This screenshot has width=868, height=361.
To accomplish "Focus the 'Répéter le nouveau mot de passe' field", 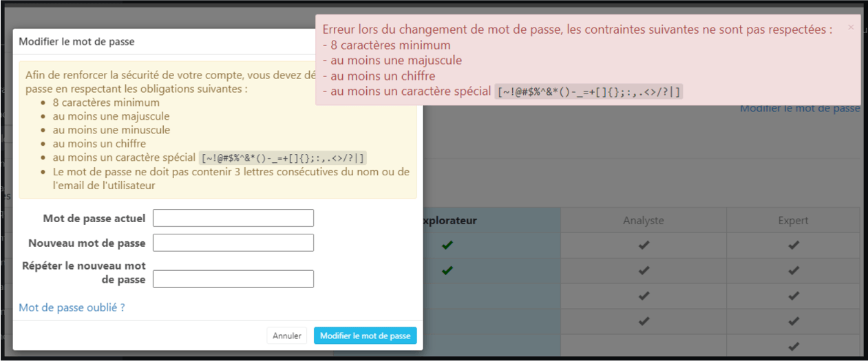I will point(233,278).
